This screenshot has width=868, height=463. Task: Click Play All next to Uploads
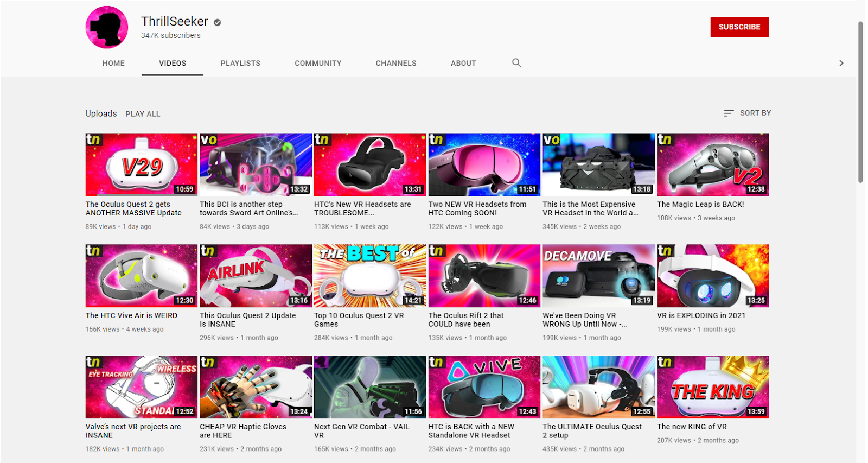tap(143, 114)
